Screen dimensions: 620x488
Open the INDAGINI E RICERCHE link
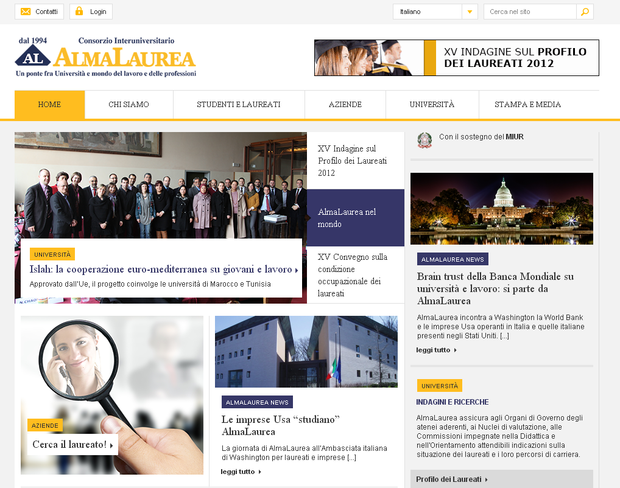(x=452, y=402)
